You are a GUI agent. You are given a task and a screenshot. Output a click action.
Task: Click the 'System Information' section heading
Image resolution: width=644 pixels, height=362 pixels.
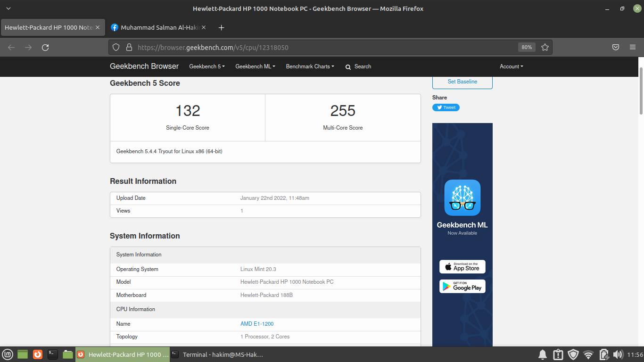tap(145, 236)
